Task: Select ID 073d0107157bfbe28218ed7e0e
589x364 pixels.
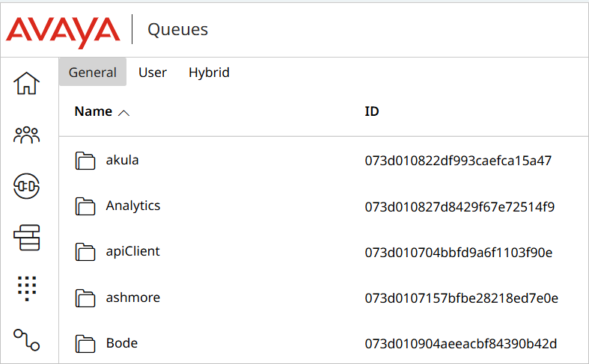Action: [x=461, y=298]
